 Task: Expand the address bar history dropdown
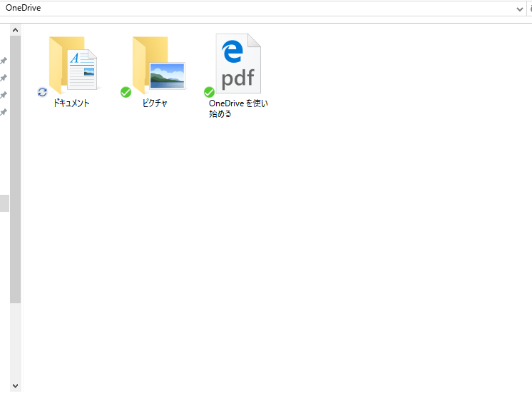(519, 9)
